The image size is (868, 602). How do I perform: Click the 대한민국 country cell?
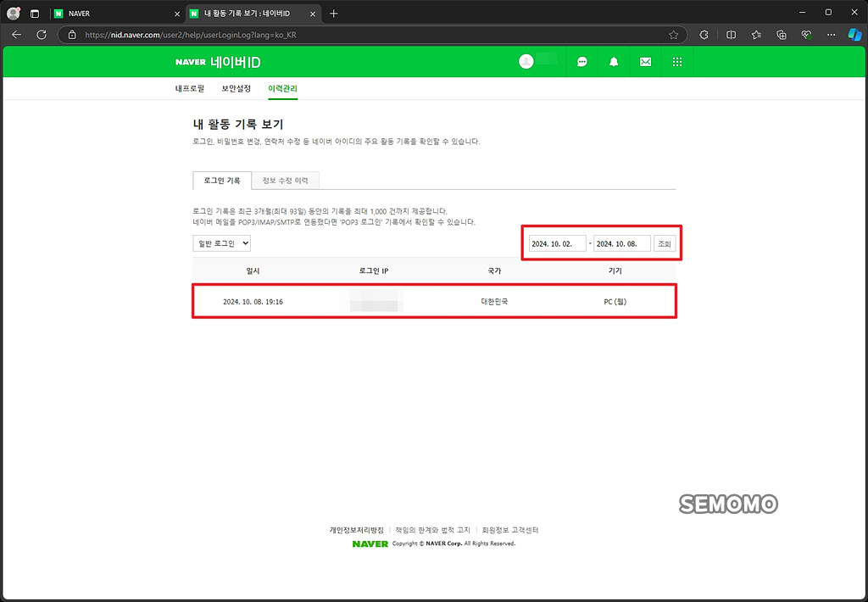(x=494, y=302)
